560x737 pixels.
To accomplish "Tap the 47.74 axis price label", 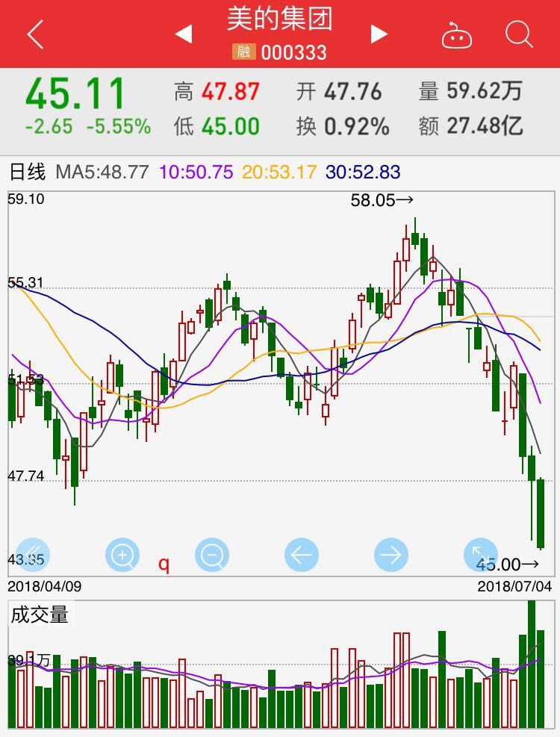I will pos(26,476).
